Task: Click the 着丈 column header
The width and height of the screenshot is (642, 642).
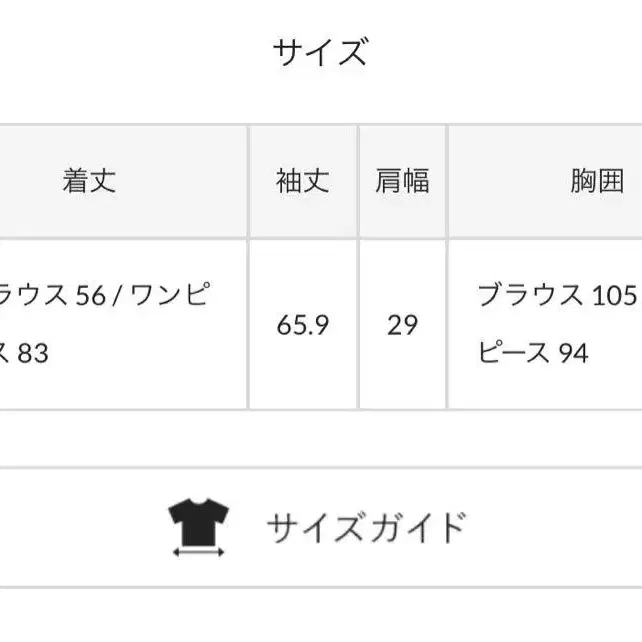Action: (x=89, y=181)
